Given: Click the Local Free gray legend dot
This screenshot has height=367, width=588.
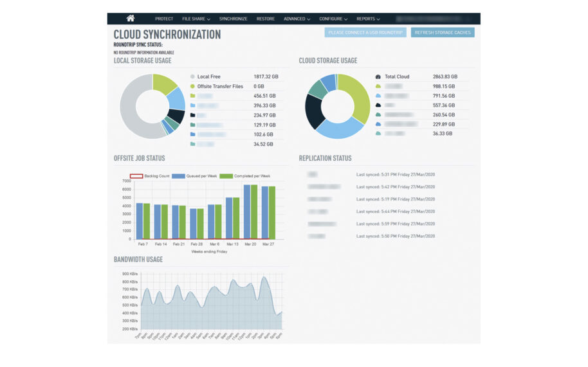Looking at the screenshot, I should coord(192,76).
